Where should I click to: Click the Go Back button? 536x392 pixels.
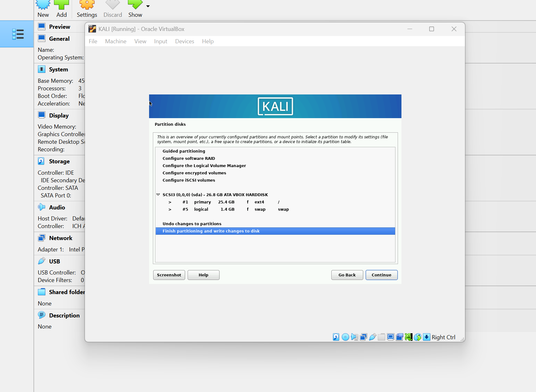tap(347, 275)
